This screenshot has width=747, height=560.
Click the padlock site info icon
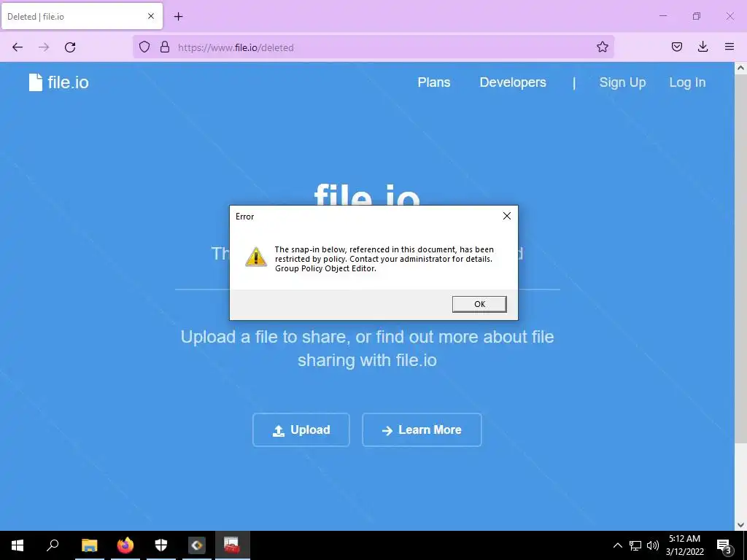(x=165, y=47)
